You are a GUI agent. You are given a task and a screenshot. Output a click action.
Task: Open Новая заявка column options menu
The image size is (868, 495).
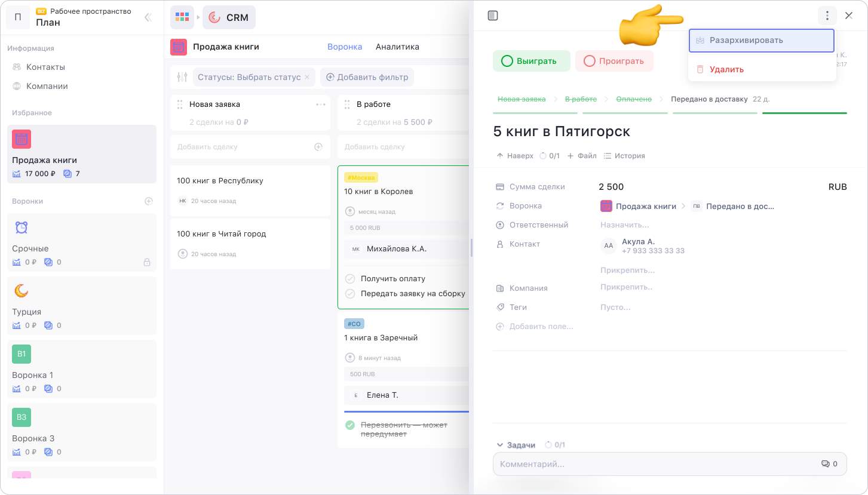(321, 104)
